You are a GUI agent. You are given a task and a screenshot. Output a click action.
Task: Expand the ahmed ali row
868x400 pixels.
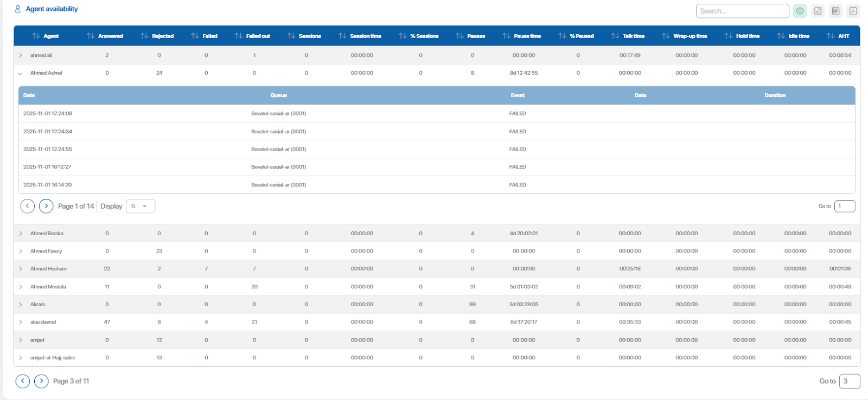(20, 55)
